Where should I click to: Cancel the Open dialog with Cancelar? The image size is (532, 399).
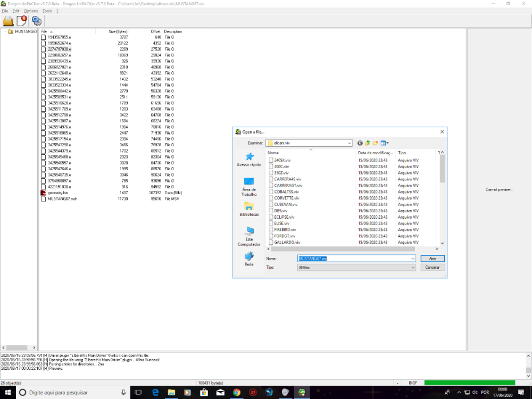[x=432, y=268]
